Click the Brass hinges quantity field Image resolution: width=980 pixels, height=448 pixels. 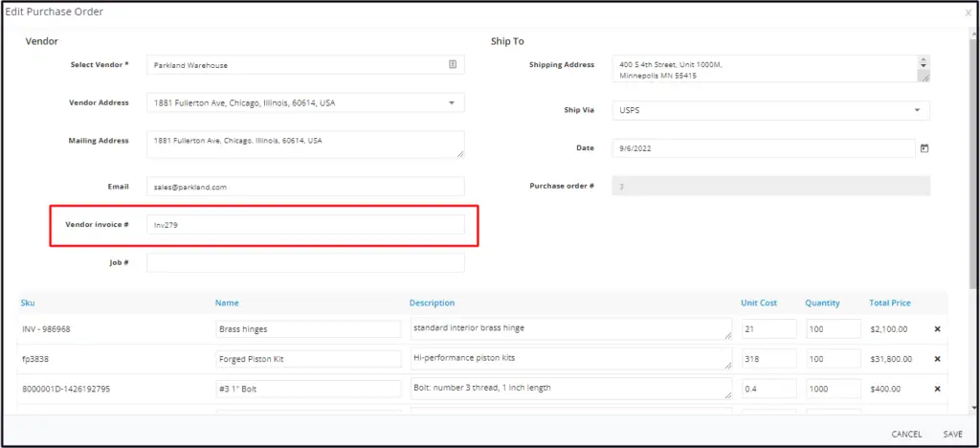(834, 328)
